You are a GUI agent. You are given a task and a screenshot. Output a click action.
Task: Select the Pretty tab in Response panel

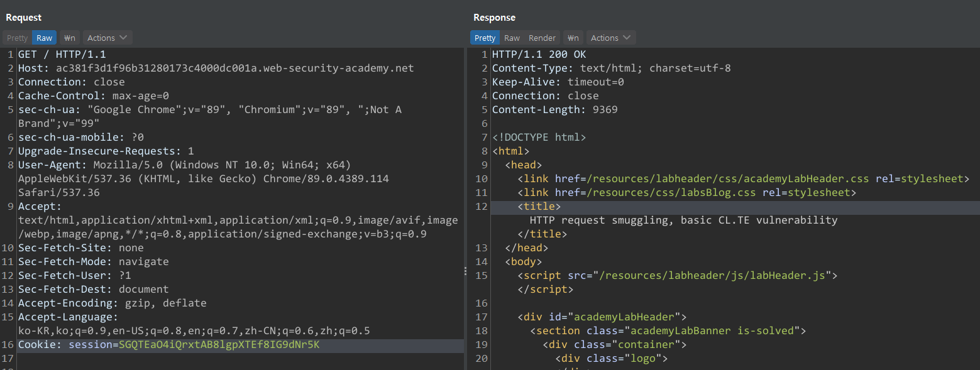(485, 38)
